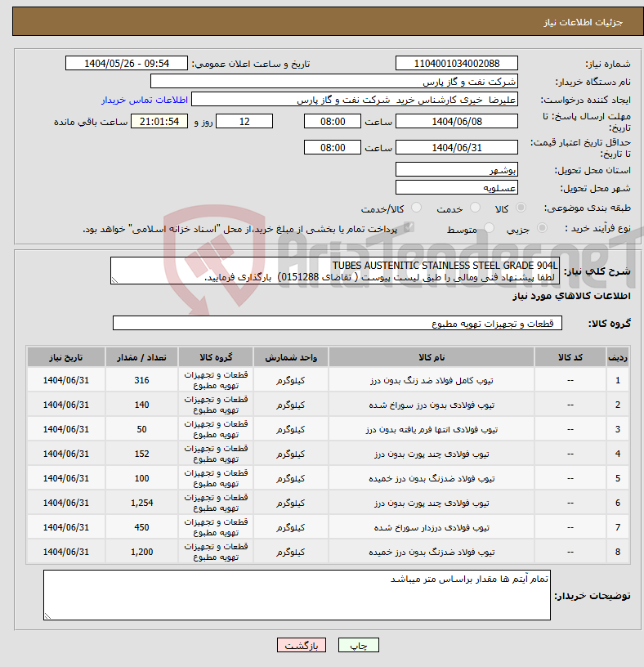Click the delivery province field بوشهر
This screenshot has height=667, width=644.
(x=456, y=170)
